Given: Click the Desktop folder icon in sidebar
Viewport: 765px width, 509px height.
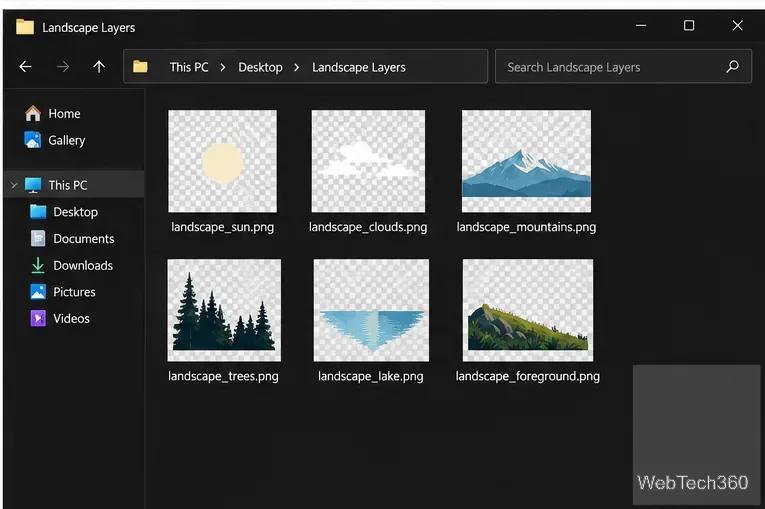Looking at the screenshot, I should click(x=38, y=212).
